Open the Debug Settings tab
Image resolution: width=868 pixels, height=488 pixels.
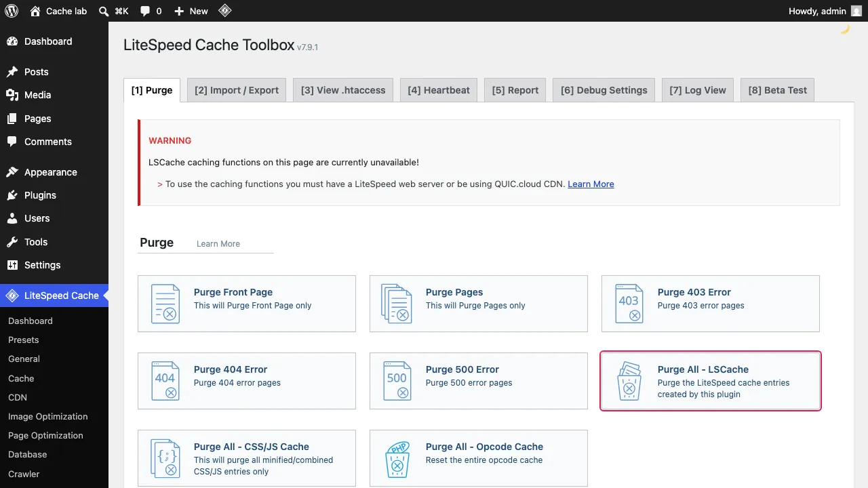(604, 90)
